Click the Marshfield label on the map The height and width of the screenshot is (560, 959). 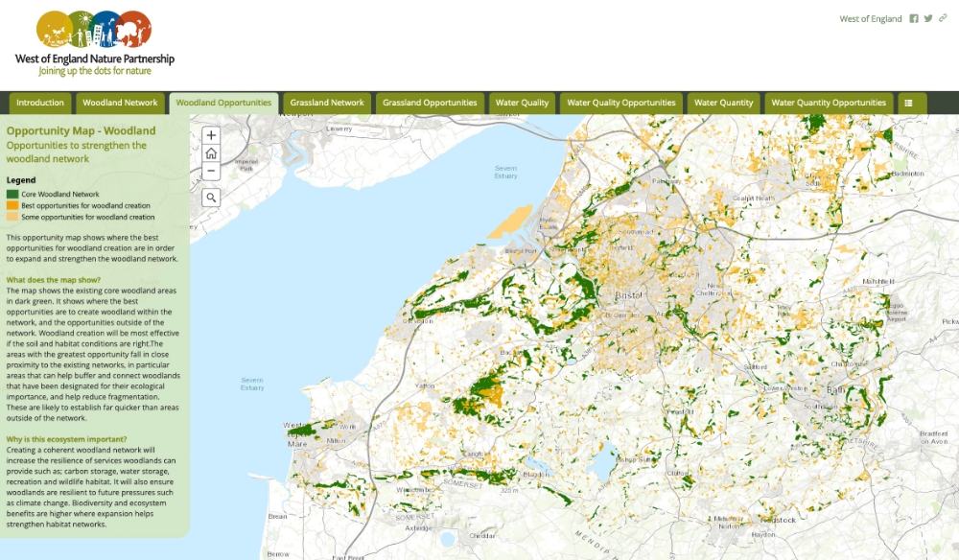[x=878, y=281]
